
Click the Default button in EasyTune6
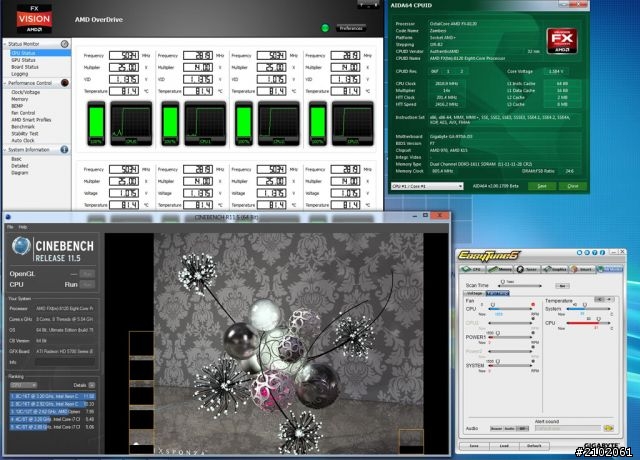(x=534, y=446)
